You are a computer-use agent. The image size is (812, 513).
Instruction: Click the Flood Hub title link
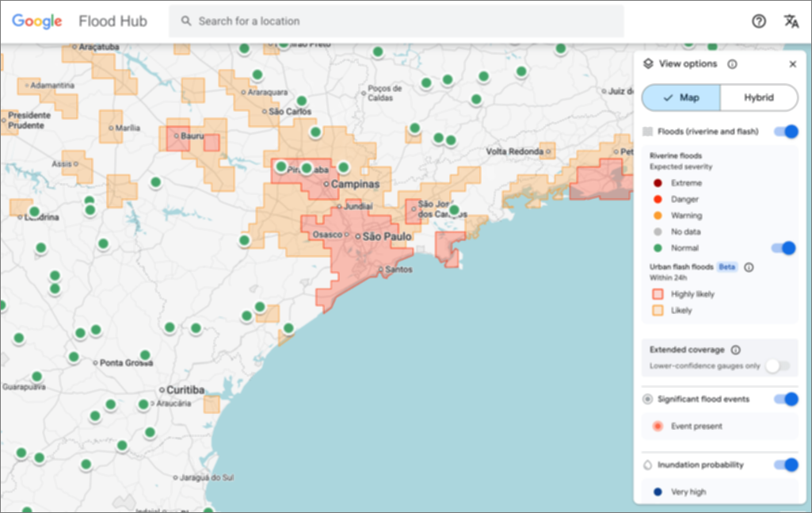(x=112, y=21)
